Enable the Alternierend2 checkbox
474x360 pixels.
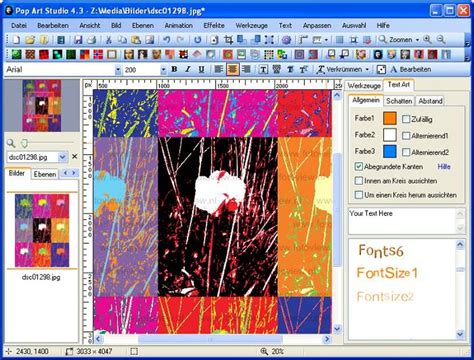click(406, 152)
